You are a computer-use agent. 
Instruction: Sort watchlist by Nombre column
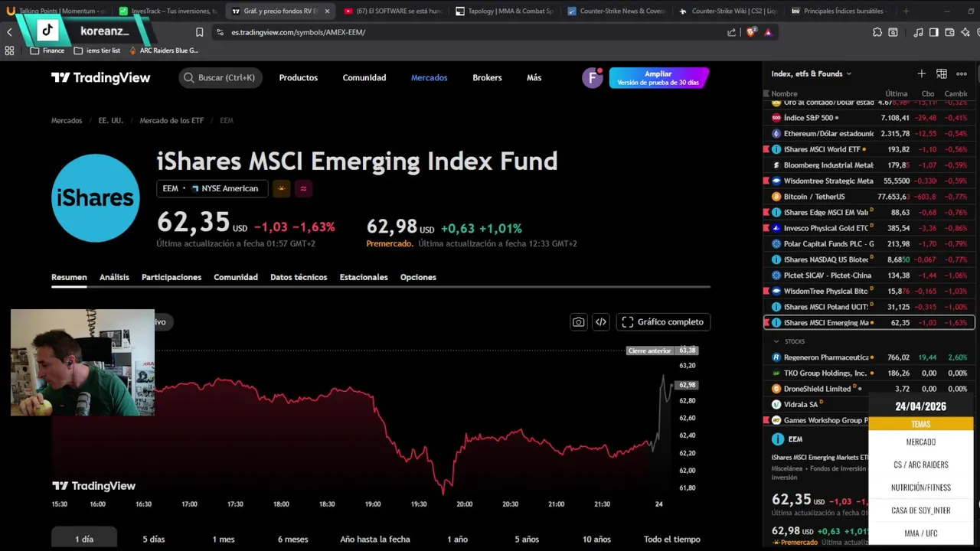(x=784, y=94)
